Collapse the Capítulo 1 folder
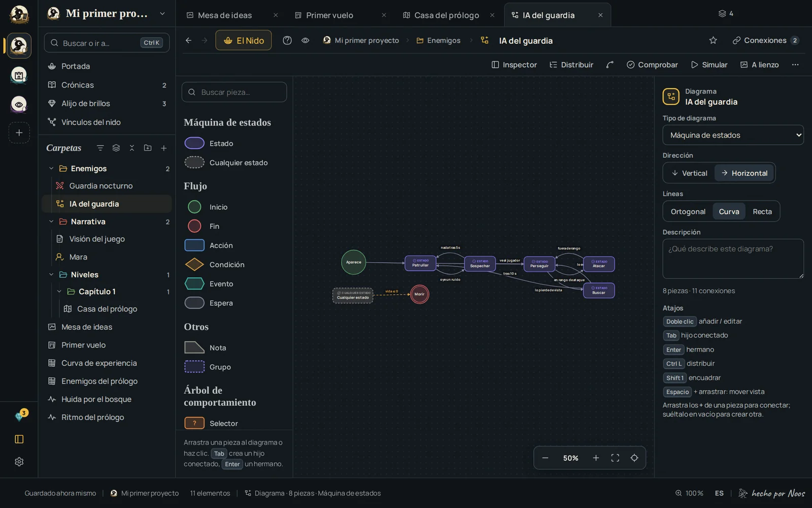This screenshot has height=508, width=812. coord(59,292)
